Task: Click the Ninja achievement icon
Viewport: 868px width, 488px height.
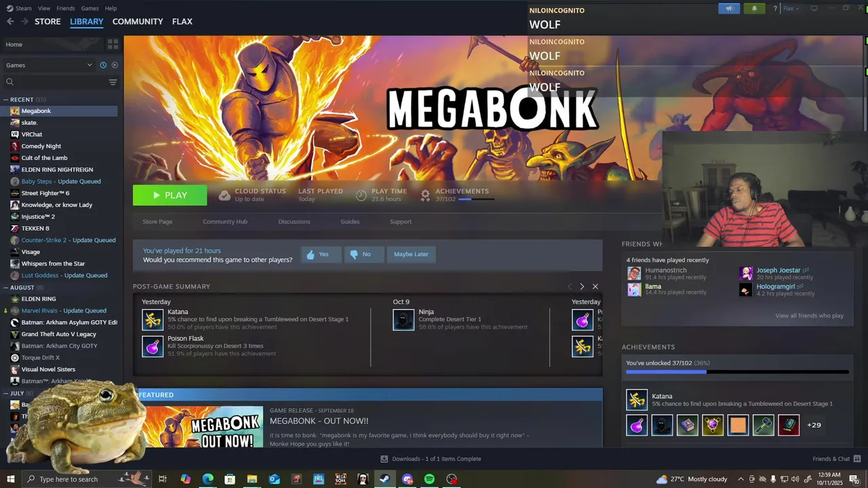Action: click(403, 320)
